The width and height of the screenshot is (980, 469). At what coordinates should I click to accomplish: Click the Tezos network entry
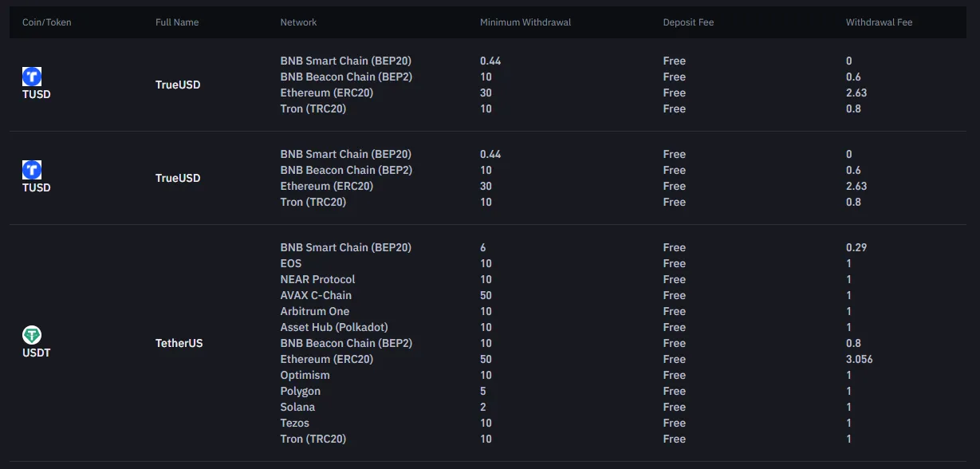coord(294,423)
